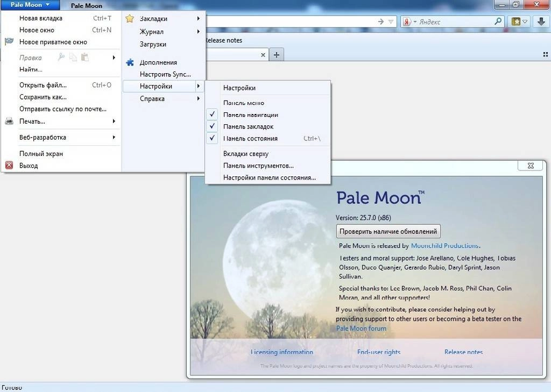This screenshot has height=392, width=551.
Task: Open the Moonchild Productions link
Action: click(x=445, y=246)
